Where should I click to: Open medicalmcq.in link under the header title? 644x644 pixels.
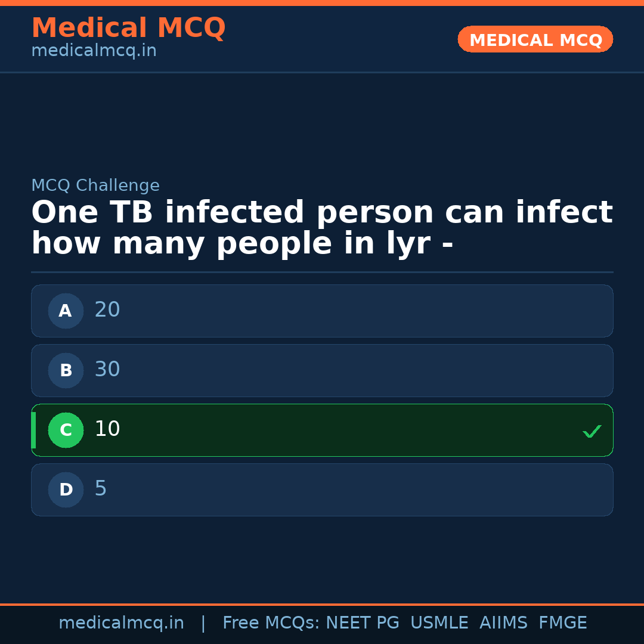coord(94,51)
